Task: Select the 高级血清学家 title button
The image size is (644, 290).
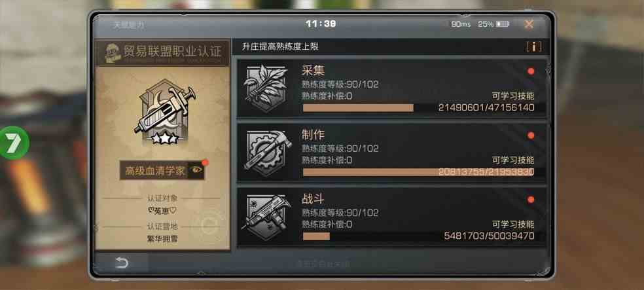Action: pyautogui.click(x=154, y=170)
